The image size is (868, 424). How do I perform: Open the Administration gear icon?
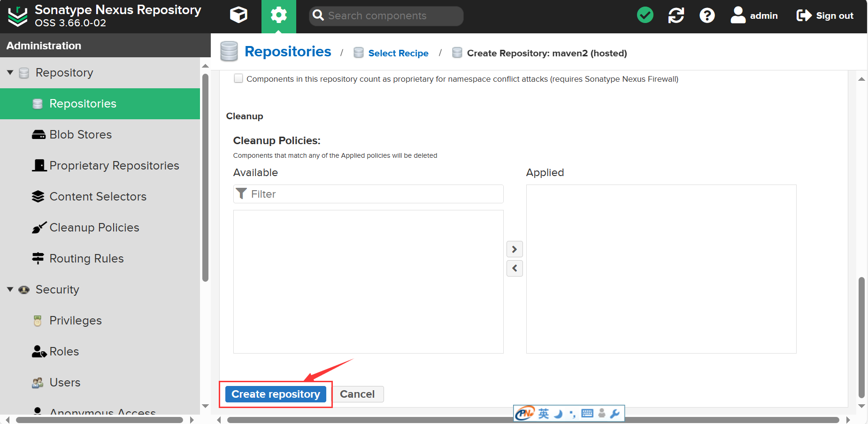coord(279,15)
